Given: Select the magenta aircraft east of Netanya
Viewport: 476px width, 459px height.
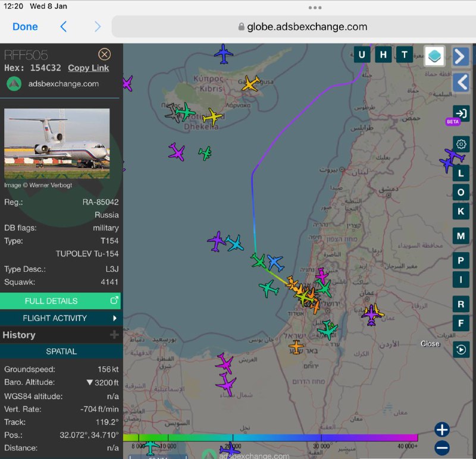Looking at the screenshot, I should click(x=321, y=275).
